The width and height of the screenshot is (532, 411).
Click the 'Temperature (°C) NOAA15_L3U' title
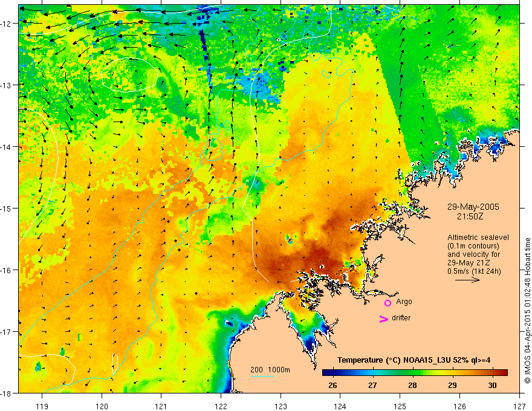click(x=394, y=360)
